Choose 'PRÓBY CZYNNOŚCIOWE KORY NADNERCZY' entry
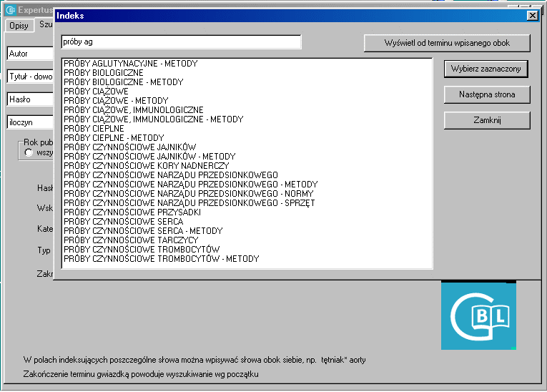Screen dimensions: 547x392 [x=146, y=166]
